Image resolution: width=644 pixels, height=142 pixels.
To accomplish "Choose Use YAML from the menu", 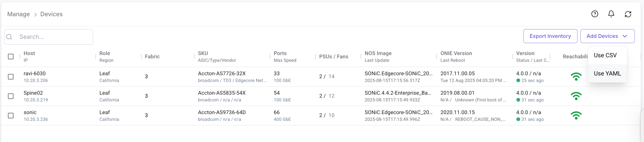I will 607,74.
